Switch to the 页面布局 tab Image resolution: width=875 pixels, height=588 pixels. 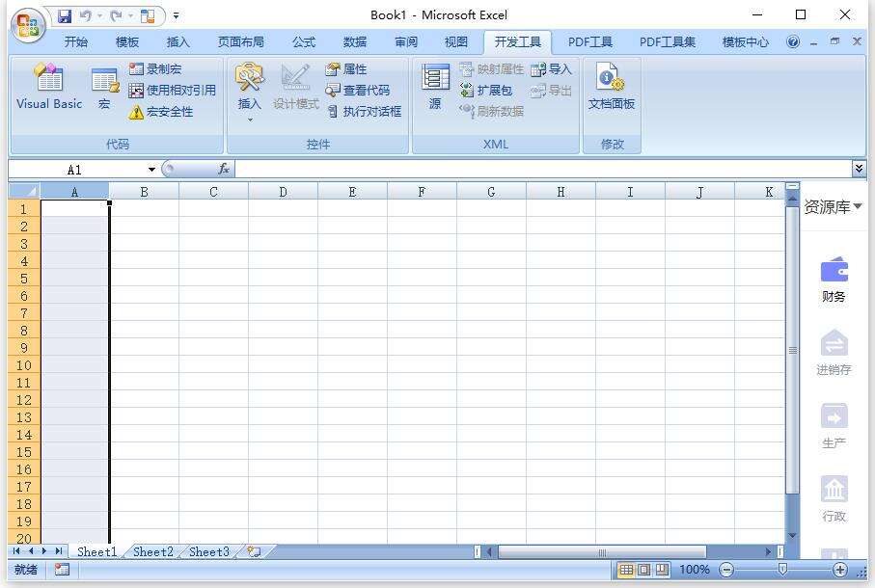(241, 42)
